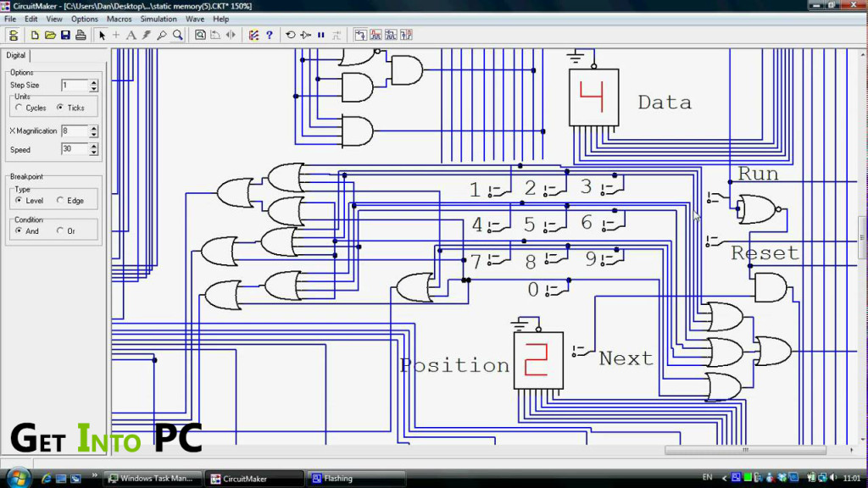Toggle the Trace mode icon
Viewport: 868px width, 488px height.
(x=336, y=36)
